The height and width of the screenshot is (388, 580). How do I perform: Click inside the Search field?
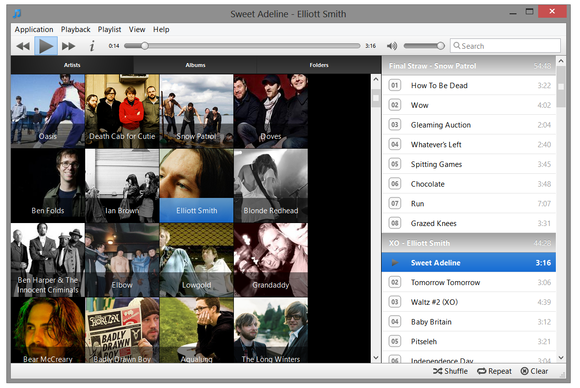pyautogui.click(x=505, y=46)
